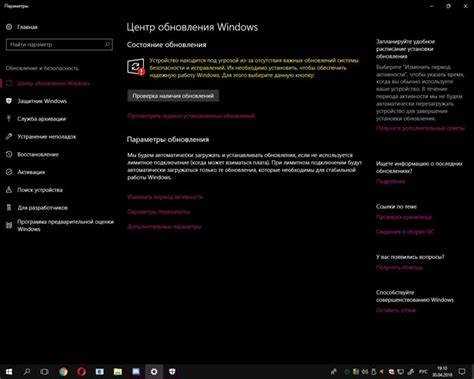Click the Найти параметр search field
The width and height of the screenshot is (474, 379).
click(x=59, y=44)
